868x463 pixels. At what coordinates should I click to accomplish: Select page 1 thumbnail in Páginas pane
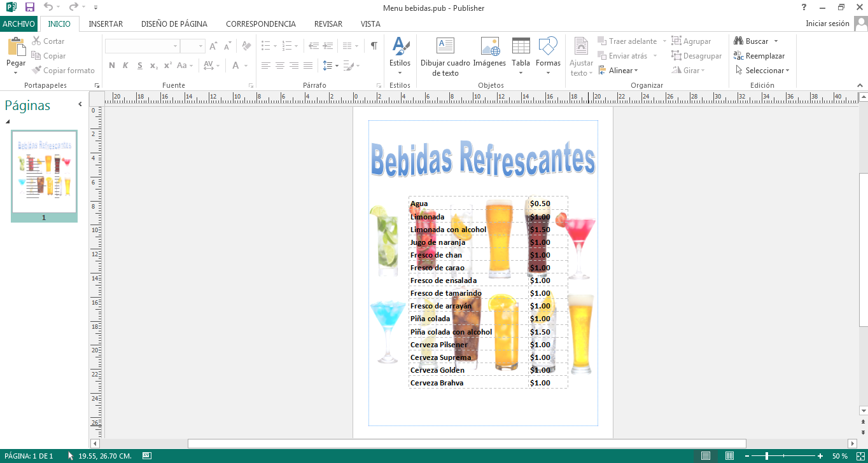(44, 172)
